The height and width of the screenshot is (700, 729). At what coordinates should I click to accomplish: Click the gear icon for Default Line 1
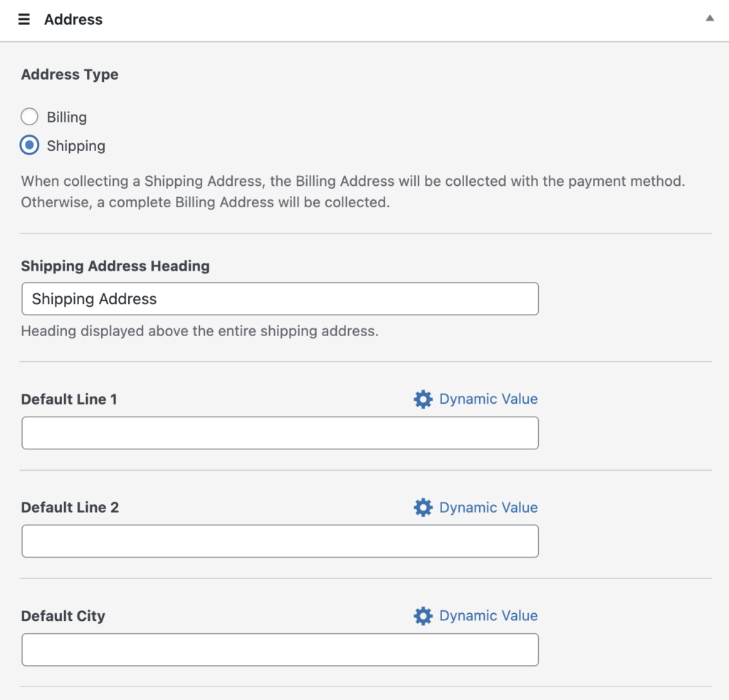click(423, 399)
